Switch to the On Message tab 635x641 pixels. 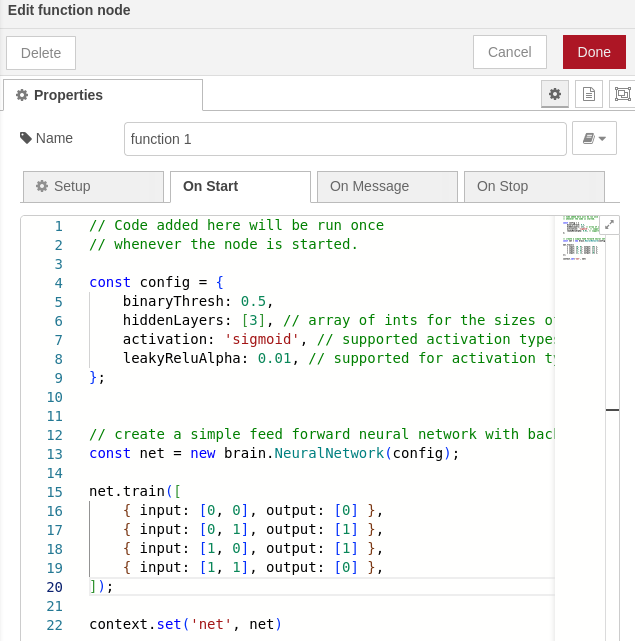click(387, 186)
